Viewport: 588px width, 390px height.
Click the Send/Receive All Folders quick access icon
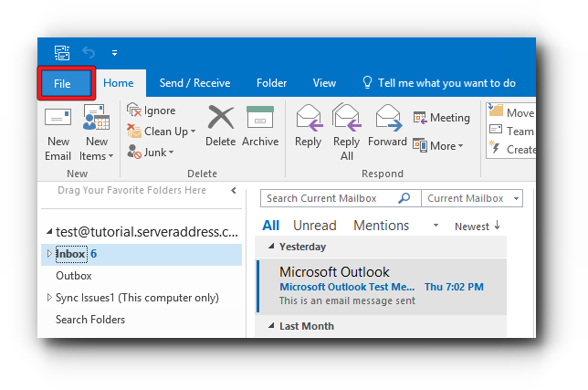(x=62, y=53)
